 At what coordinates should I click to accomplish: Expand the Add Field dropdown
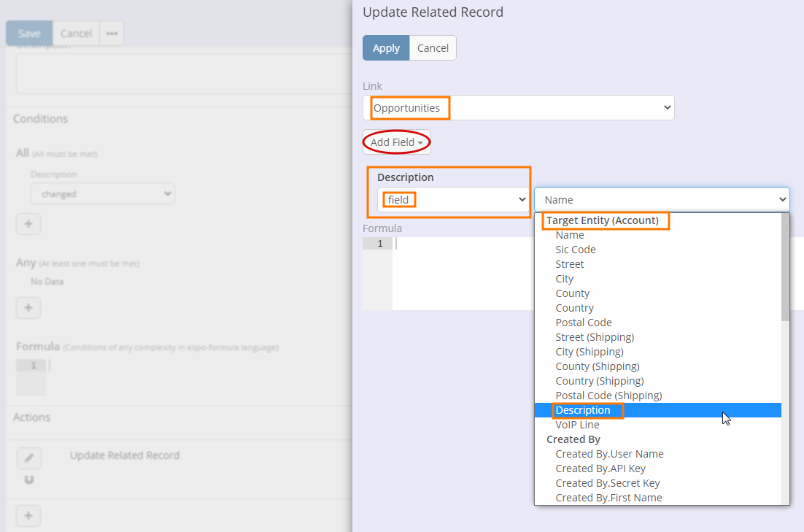(x=396, y=142)
